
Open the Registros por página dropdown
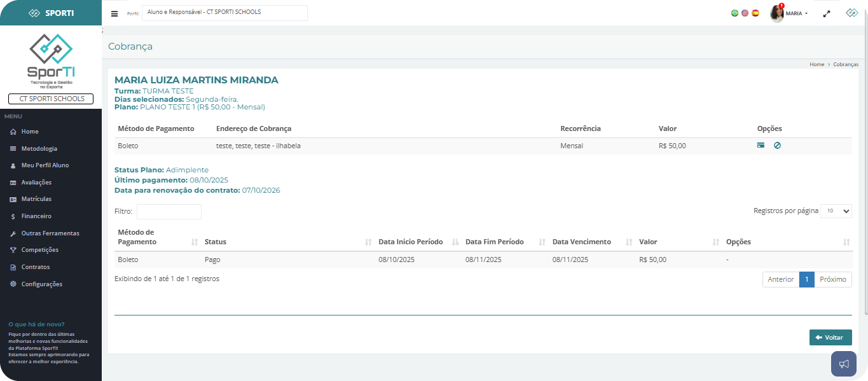[836, 211]
